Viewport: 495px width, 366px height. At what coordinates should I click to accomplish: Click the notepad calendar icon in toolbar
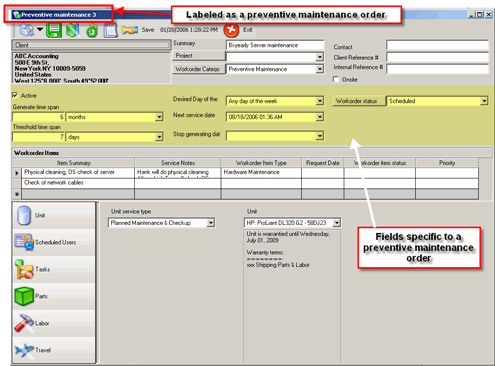point(110,30)
